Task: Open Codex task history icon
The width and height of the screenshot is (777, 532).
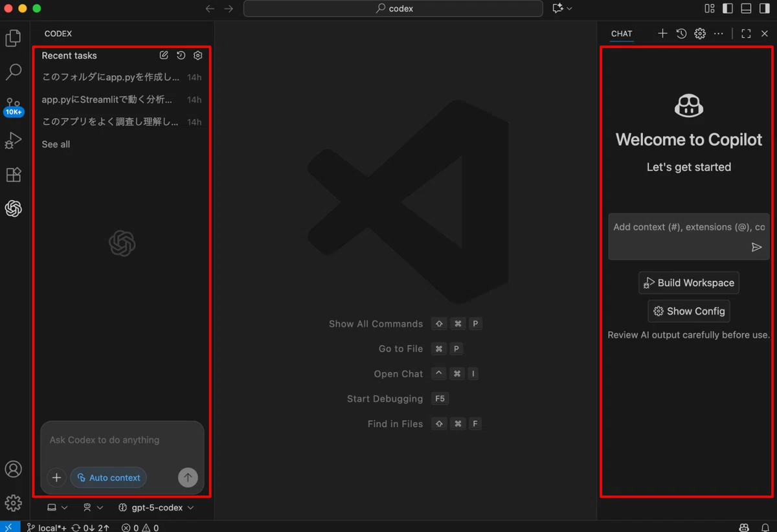Action: click(x=181, y=56)
